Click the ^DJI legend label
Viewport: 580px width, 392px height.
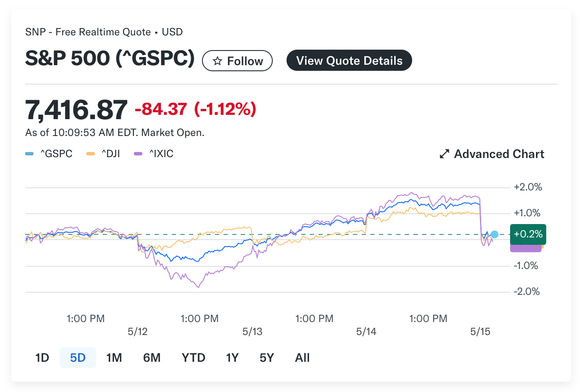110,154
